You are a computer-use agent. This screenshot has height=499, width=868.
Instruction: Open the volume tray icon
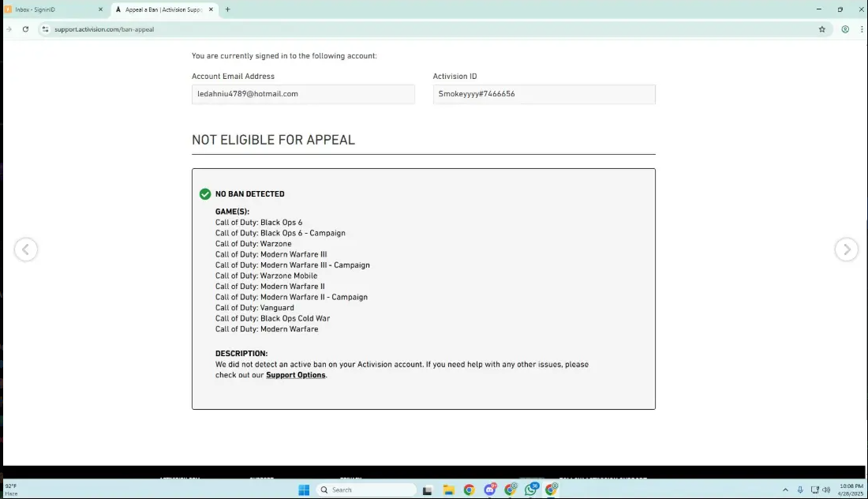tap(826, 490)
